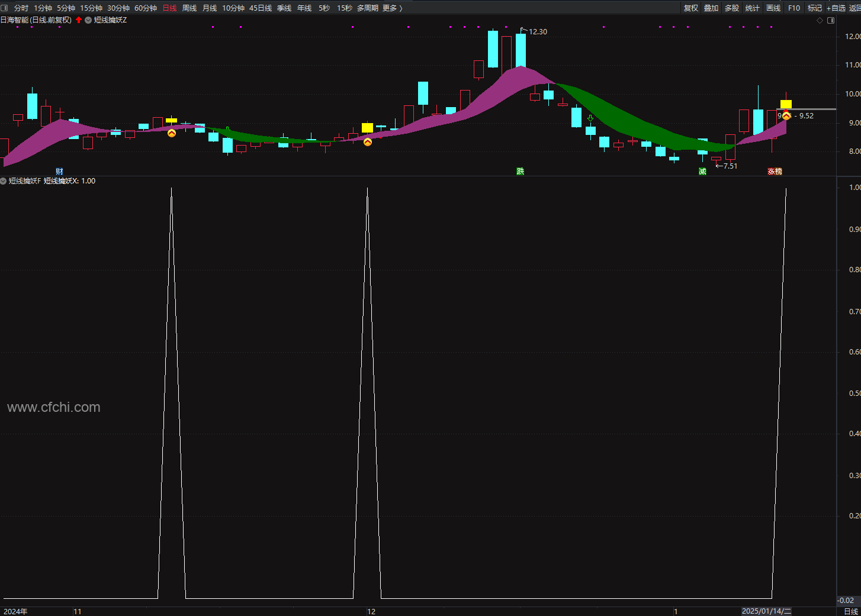Click the 叠加 overlay button
The height and width of the screenshot is (616, 861).
(711, 8)
